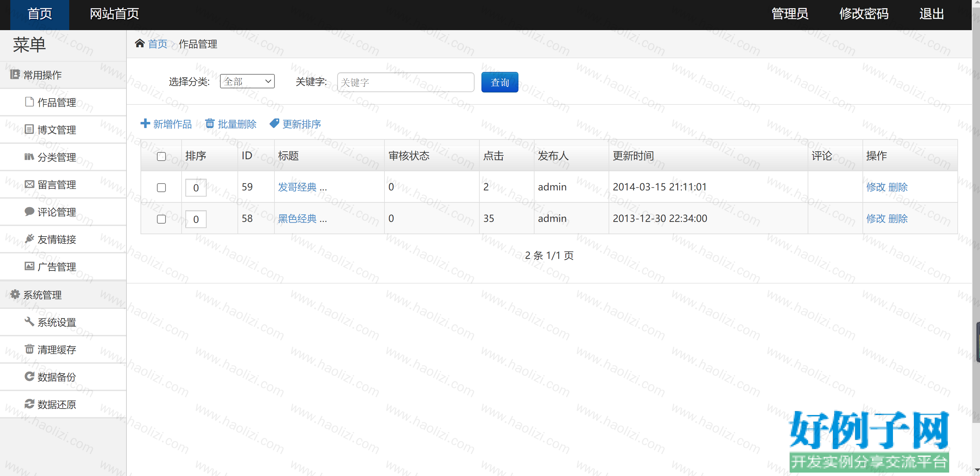Screen dimensions: 980x476
Task: Click the 系统设置 wrench icon
Action: pyautogui.click(x=29, y=322)
